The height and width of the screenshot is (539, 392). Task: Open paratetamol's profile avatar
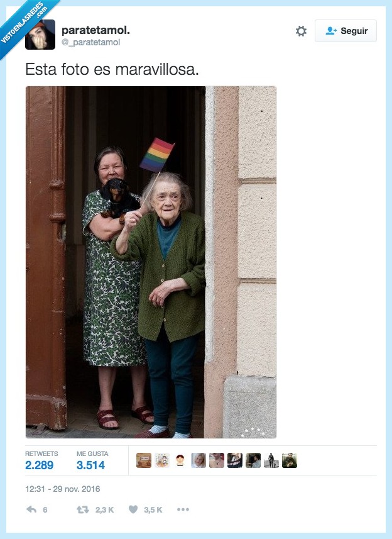click(40, 35)
